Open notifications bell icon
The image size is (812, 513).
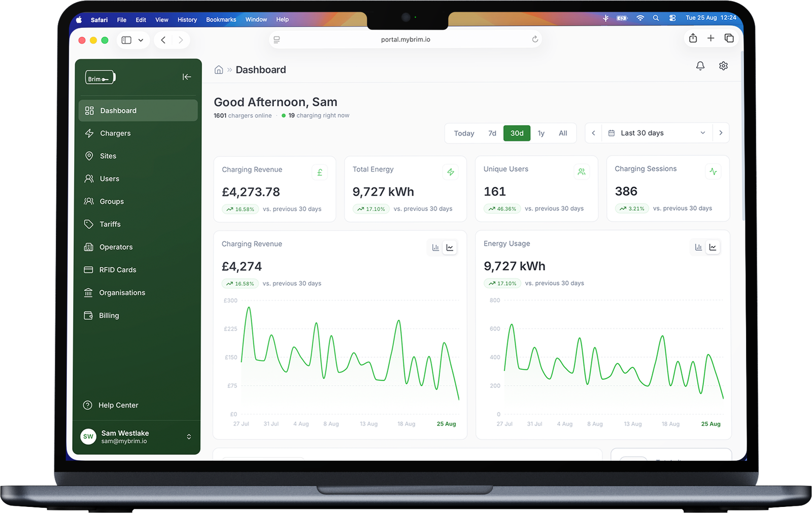pyautogui.click(x=700, y=66)
